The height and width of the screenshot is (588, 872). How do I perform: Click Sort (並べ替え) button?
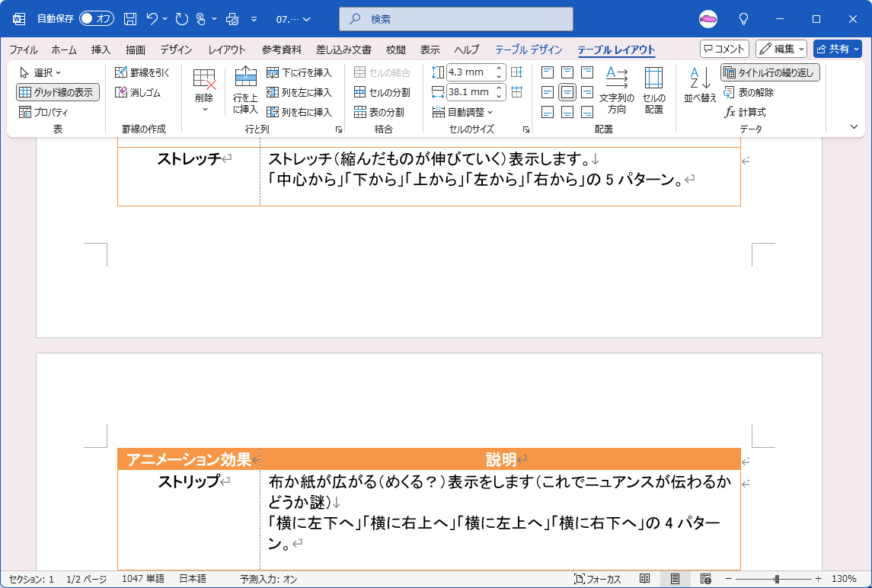click(700, 85)
